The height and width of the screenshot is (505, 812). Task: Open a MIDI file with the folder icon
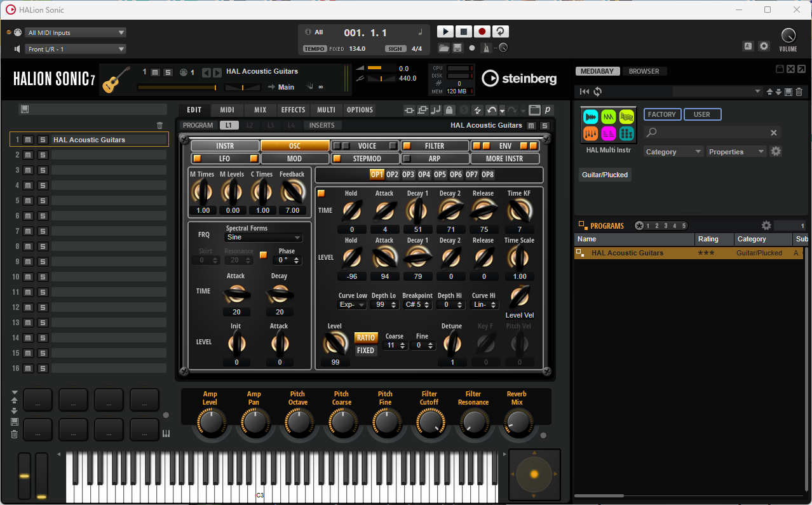(x=444, y=48)
